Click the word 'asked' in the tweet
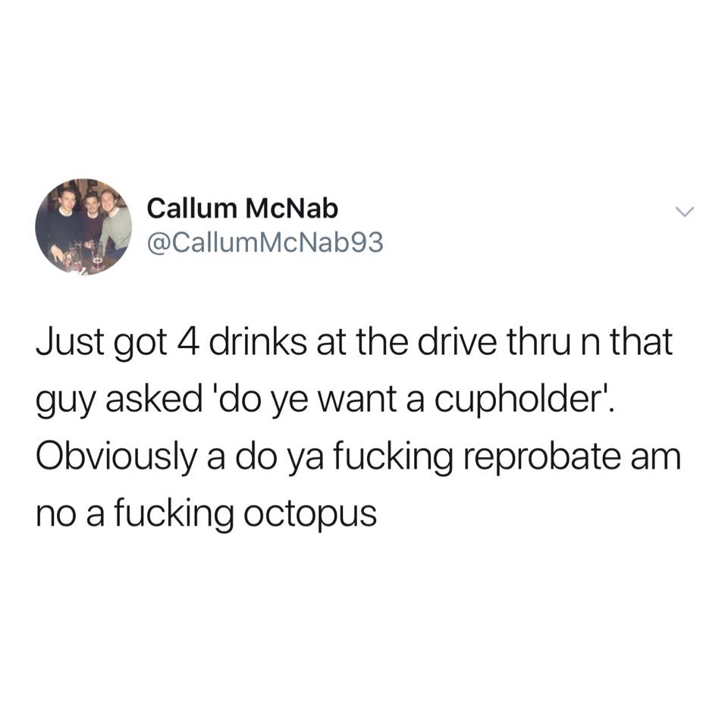 (x=154, y=400)
